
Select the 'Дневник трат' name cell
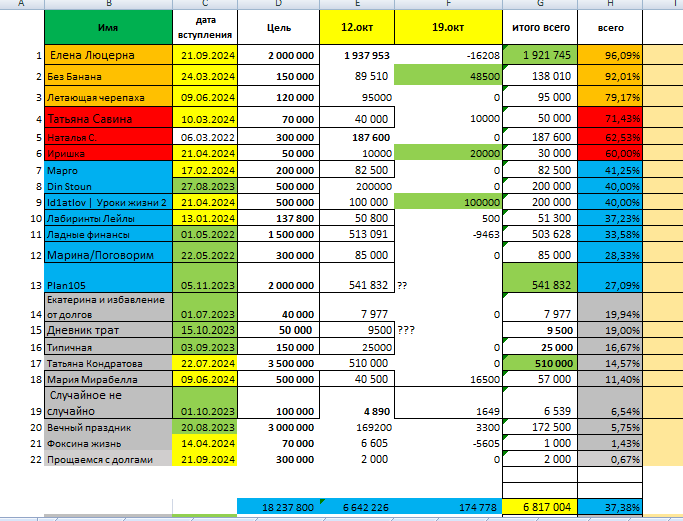point(108,330)
